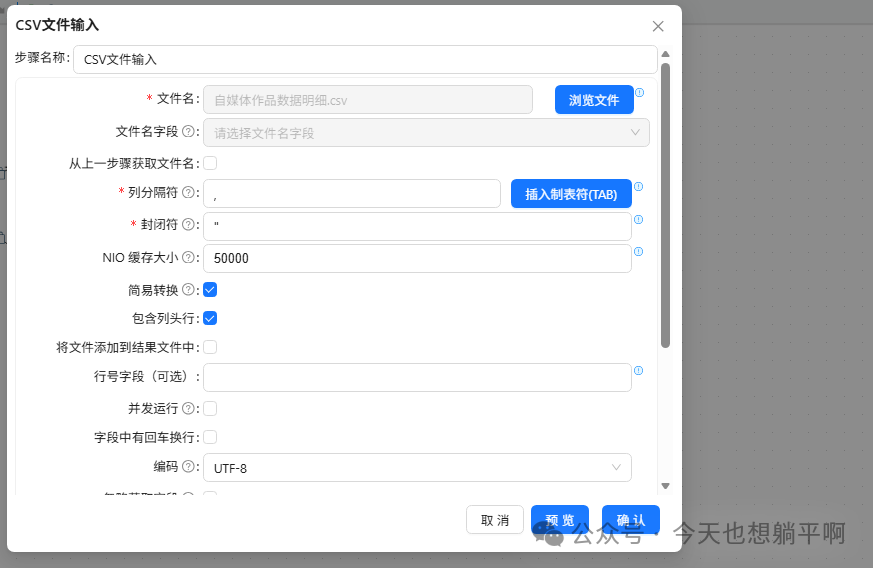Viewport: 873px width, 568px height.
Task: Open help icon next to 编码 label
Action: 188,466
